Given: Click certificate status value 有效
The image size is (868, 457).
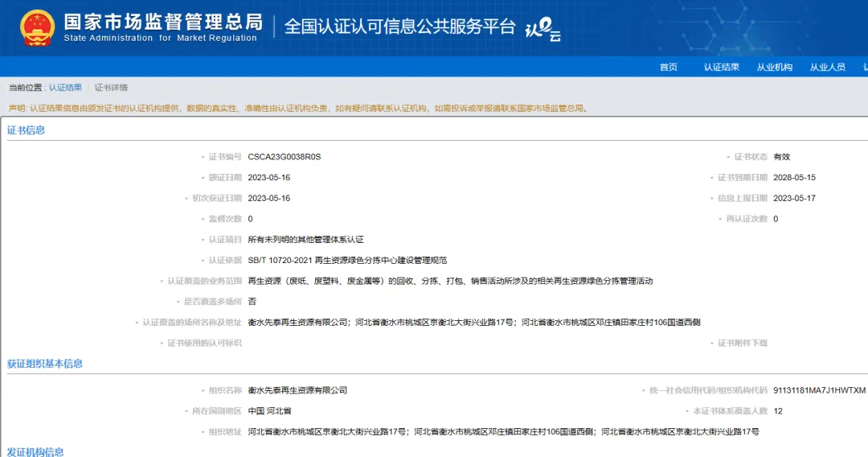Looking at the screenshot, I should tap(782, 157).
